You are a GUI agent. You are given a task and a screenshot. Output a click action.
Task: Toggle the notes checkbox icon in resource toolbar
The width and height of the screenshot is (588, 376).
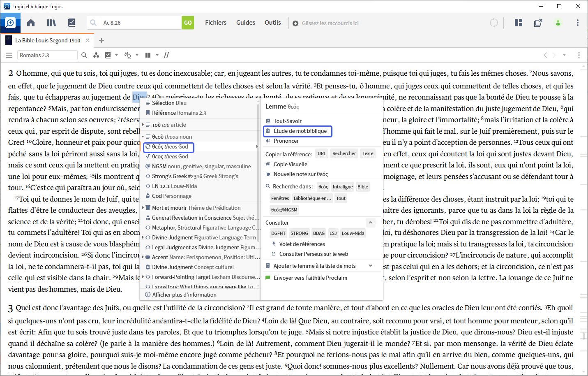click(108, 55)
